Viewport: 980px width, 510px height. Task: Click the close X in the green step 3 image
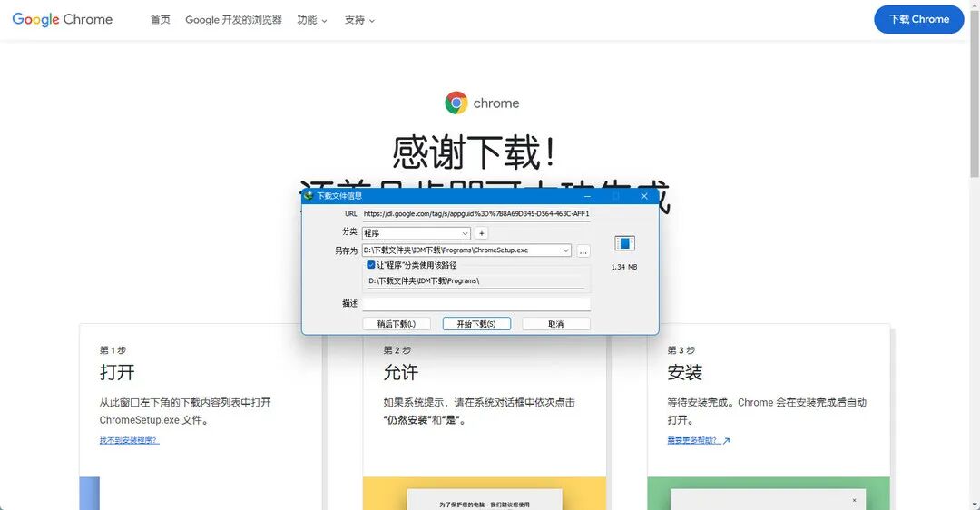[855, 501]
